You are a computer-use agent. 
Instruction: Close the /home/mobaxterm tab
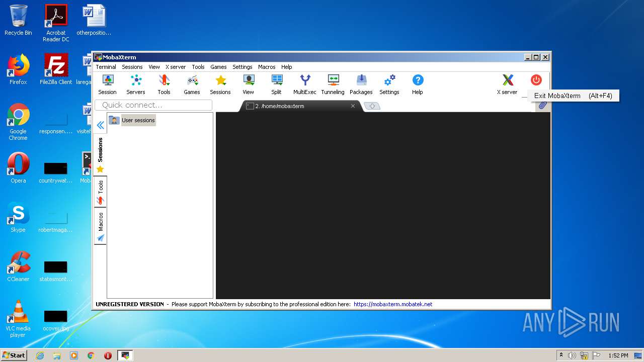click(353, 106)
